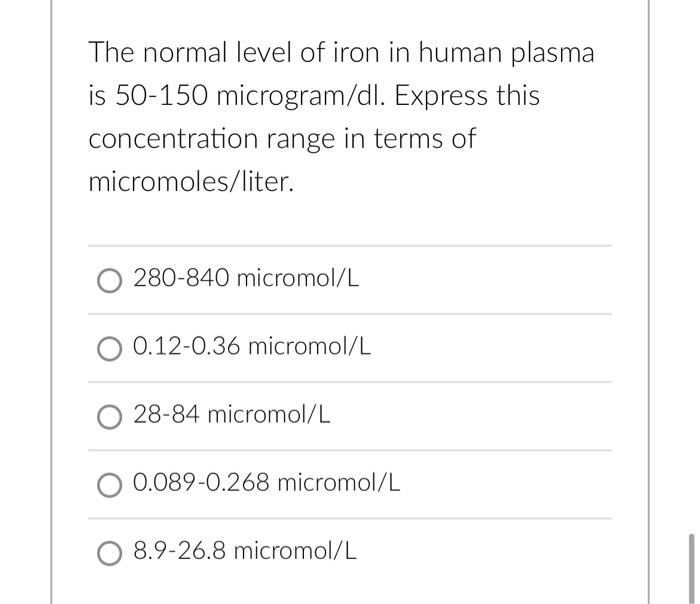Click the "280-840 micromol/L" answer label
700x604 pixels.
[246, 278]
